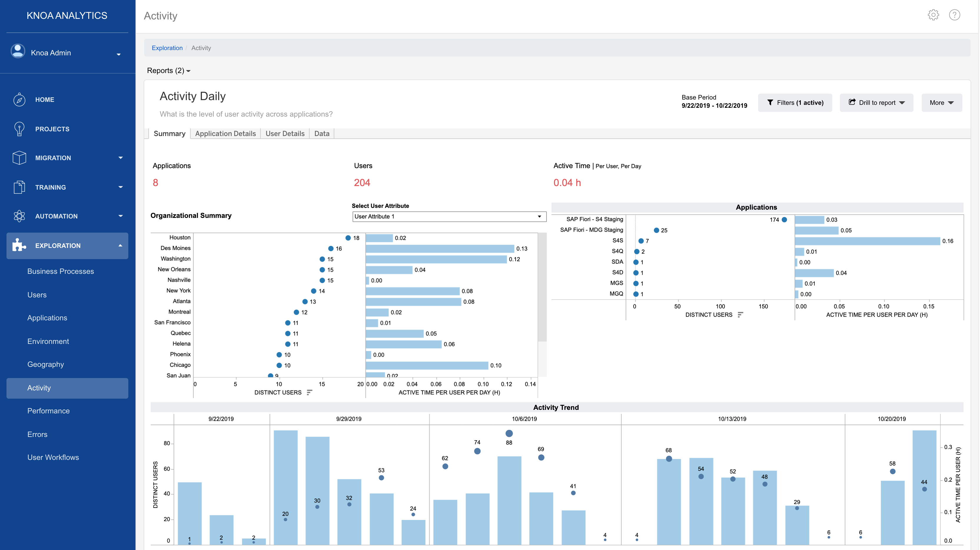Click the Home compass icon

point(19,100)
